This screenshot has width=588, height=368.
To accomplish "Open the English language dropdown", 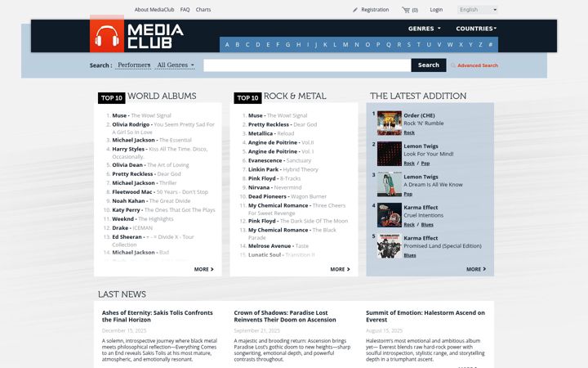I will point(478,10).
